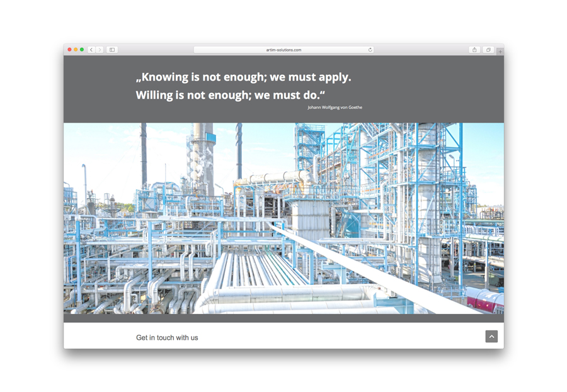Show the tab overview
The image size is (567, 392).
tap(488, 50)
